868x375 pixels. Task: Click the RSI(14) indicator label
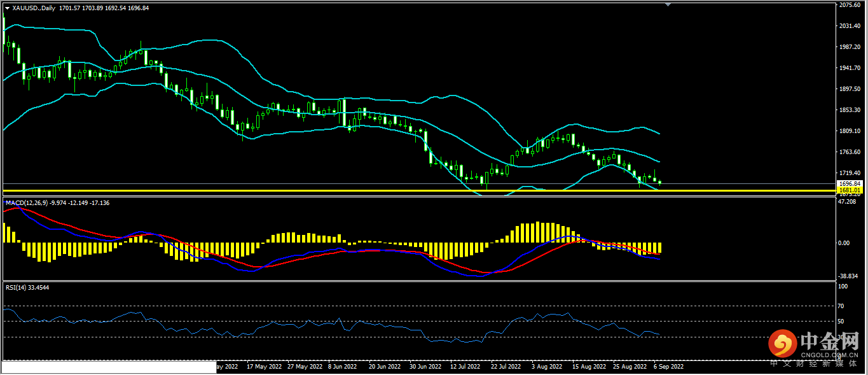pyautogui.click(x=18, y=287)
